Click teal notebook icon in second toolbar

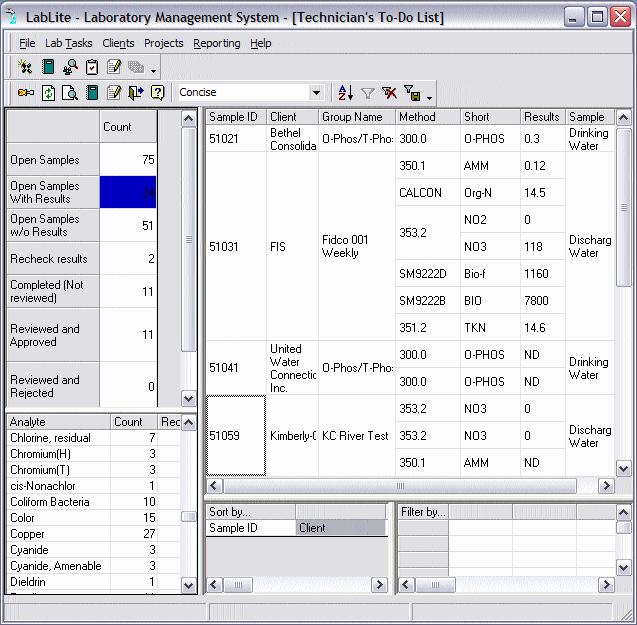(x=92, y=93)
